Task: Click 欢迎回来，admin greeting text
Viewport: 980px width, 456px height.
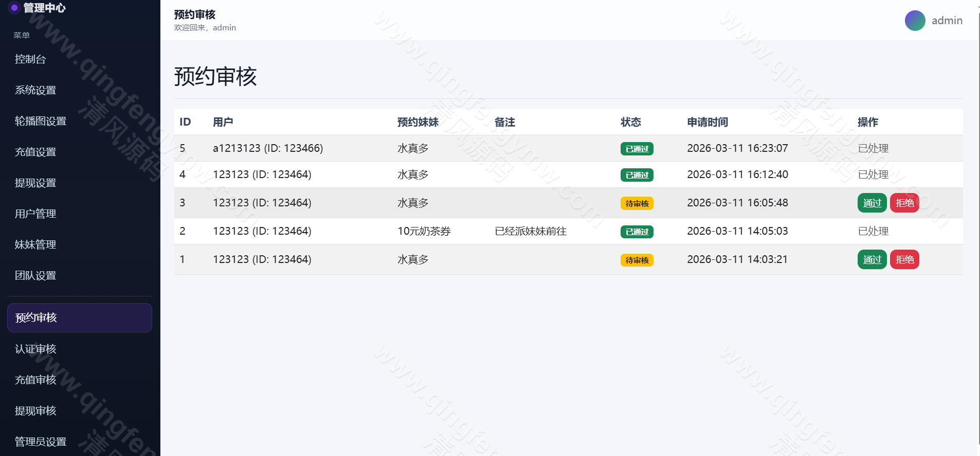Action: tap(205, 28)
